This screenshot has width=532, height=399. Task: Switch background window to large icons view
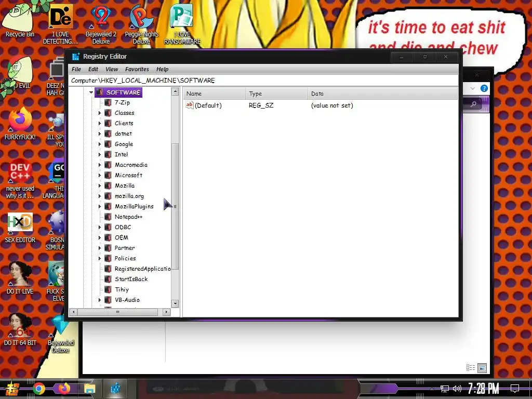coord(482,368)
